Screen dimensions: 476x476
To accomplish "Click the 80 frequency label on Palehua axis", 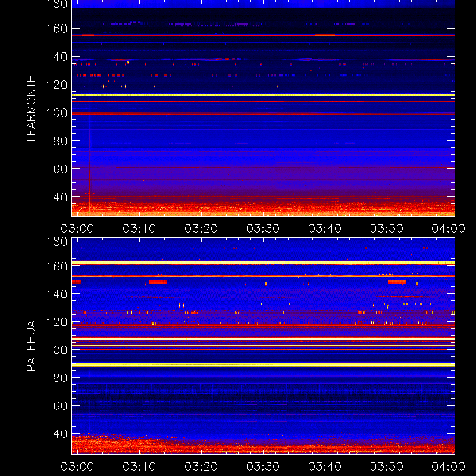I will (x=60, y=378).
